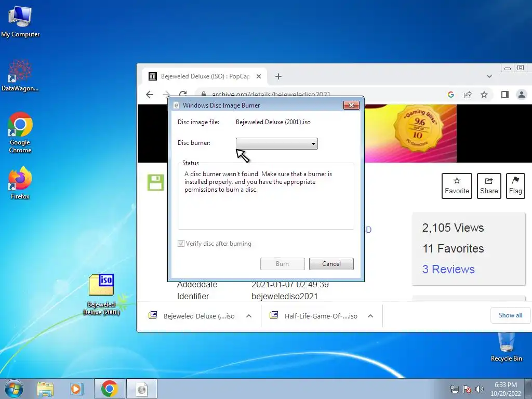
Task: Click the Favorite button on archive.org
Action: [x=457, y=186]
